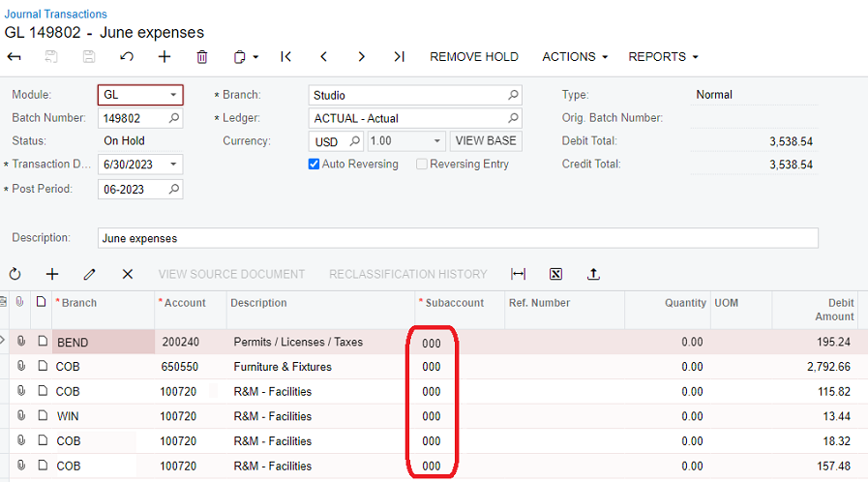Click the clipboard icon in toolbar
This screenshot has width=868, height=482.
239,57
